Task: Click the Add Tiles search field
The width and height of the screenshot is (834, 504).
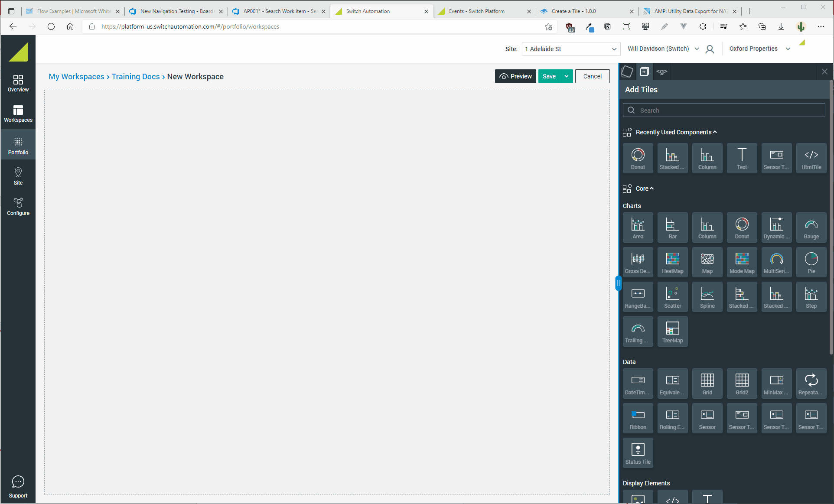Action: tap(724, 110)
